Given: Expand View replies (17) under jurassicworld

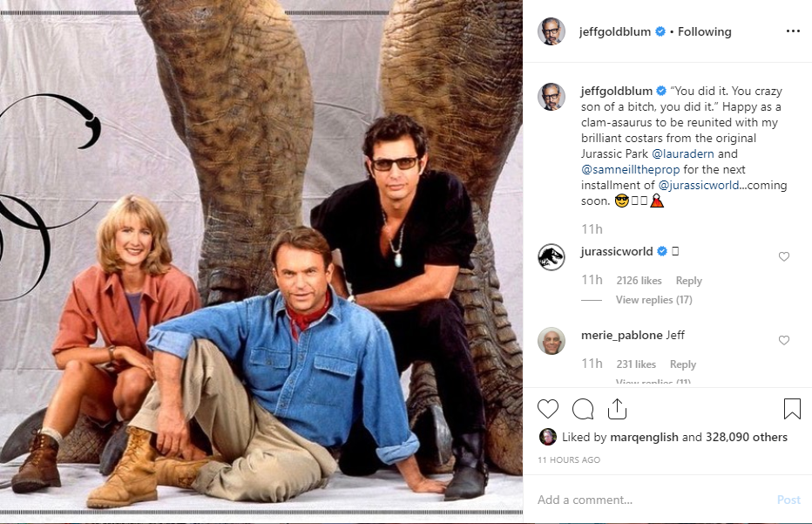Looking at the screenshot, I should (x=653, y=300).
